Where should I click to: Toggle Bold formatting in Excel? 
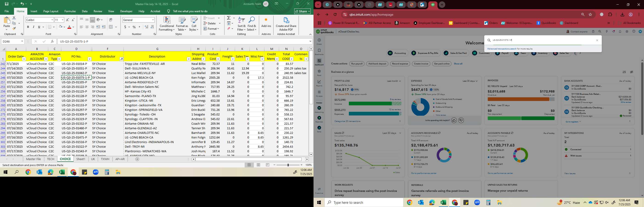point(28,27)
